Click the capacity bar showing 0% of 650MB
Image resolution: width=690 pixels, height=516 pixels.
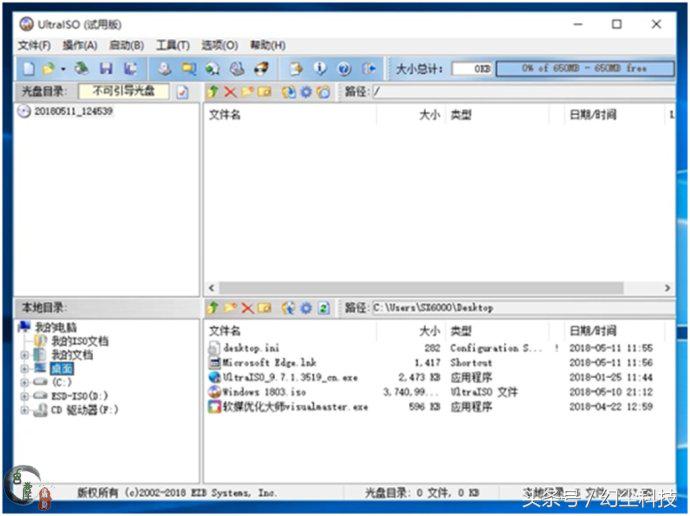point(585,69)
